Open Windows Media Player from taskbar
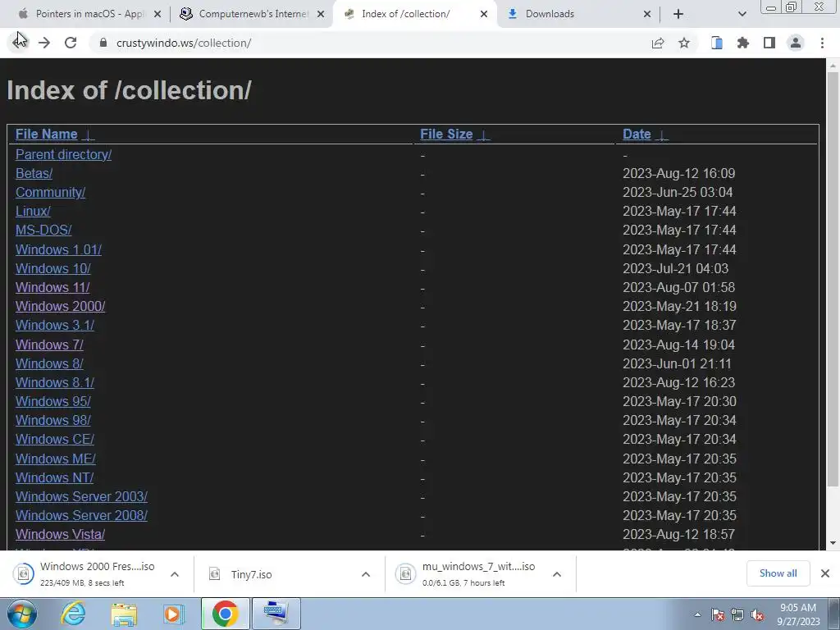The width and height of the screenshot is (840, 630). pos(173,614)
